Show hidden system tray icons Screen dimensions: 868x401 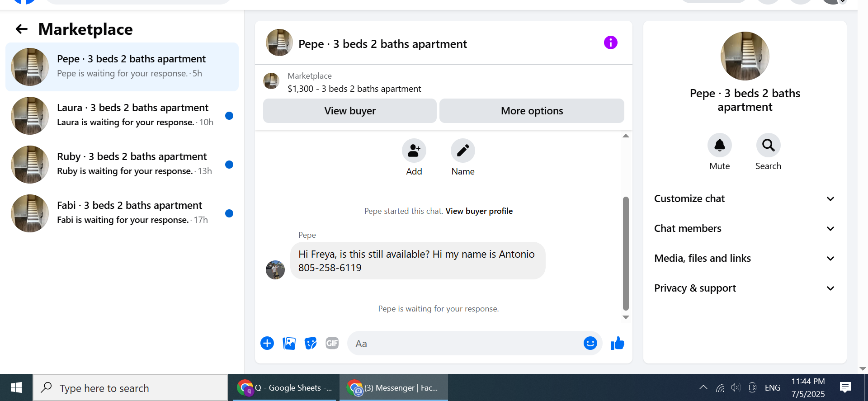(x=703, y=387)
